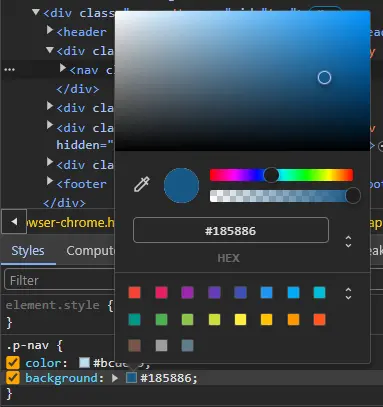Expand the div with hidden attribute

click(50, 125)
